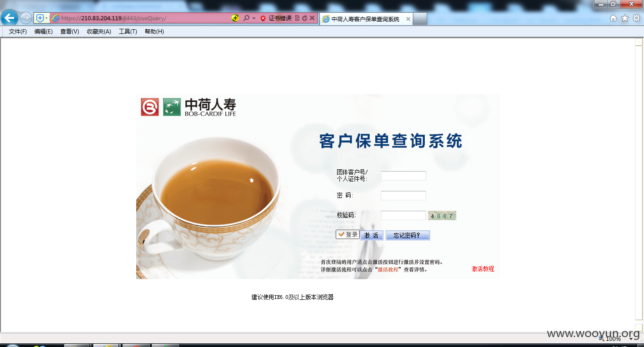
Task: Click the scrollbar down arrow
Action: tap(639, 328)
